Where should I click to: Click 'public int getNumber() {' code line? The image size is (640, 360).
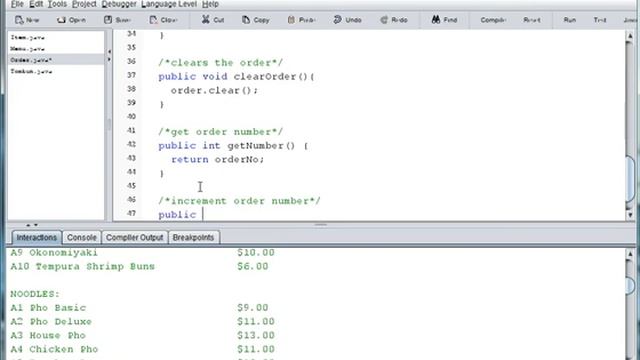(x=233, y=146)
